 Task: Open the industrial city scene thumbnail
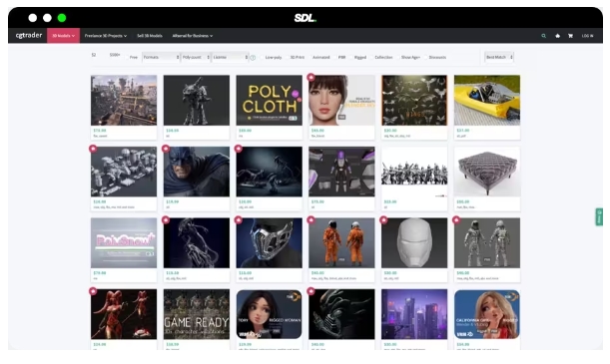pos(124,101)
